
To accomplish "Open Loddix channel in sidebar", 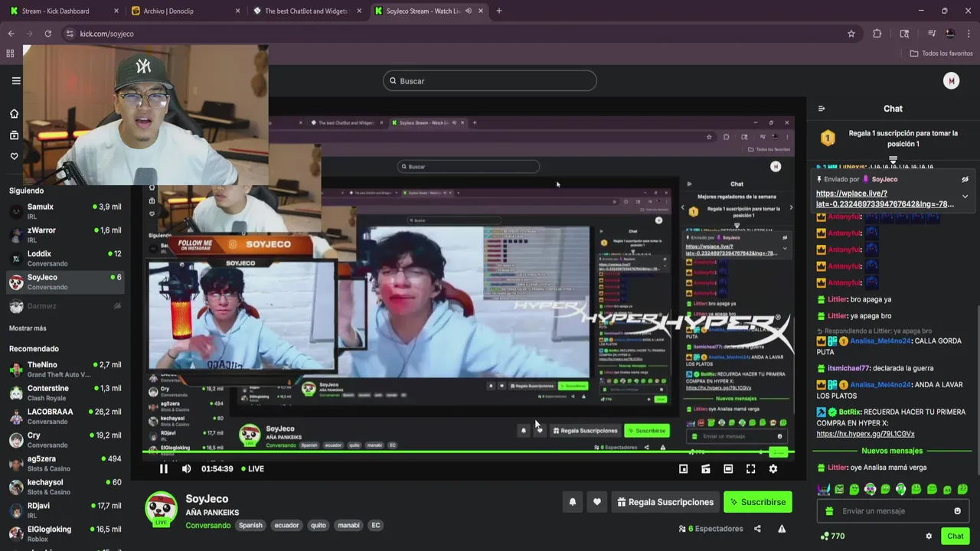I will [64, 258].
